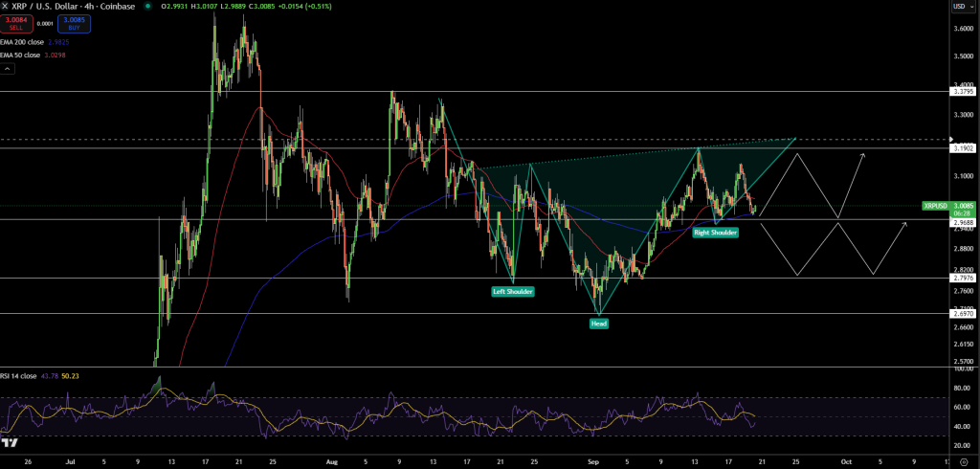This screenshot has width=980, height=469.
Task: Click the EMA 50 value 3.0298
Action: pos(54,55)
